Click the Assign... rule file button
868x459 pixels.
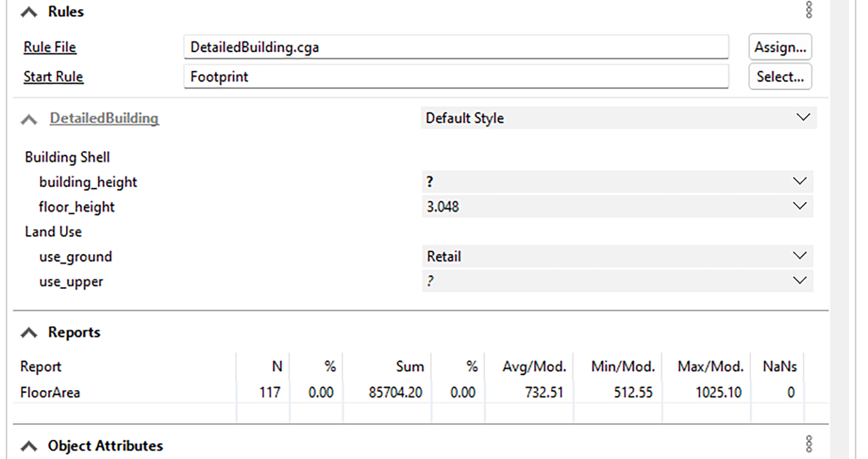click(780, 47)
